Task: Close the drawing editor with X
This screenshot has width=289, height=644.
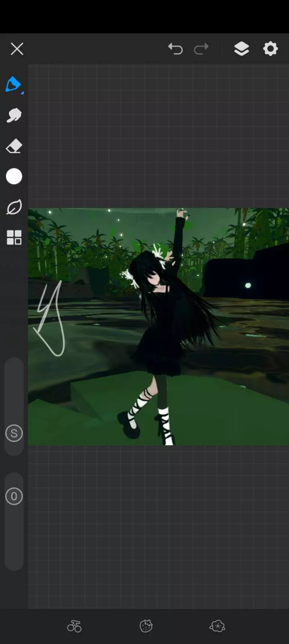Action: 17,49
